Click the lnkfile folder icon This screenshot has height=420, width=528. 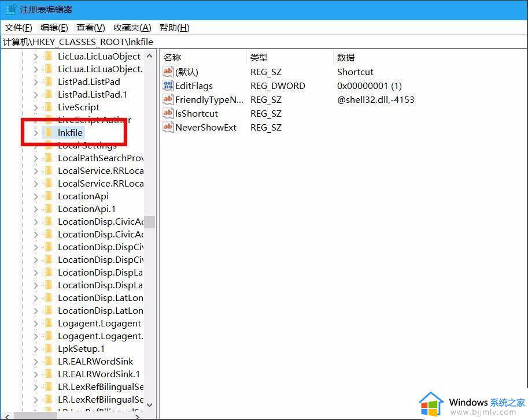click(x=49, y=132)
